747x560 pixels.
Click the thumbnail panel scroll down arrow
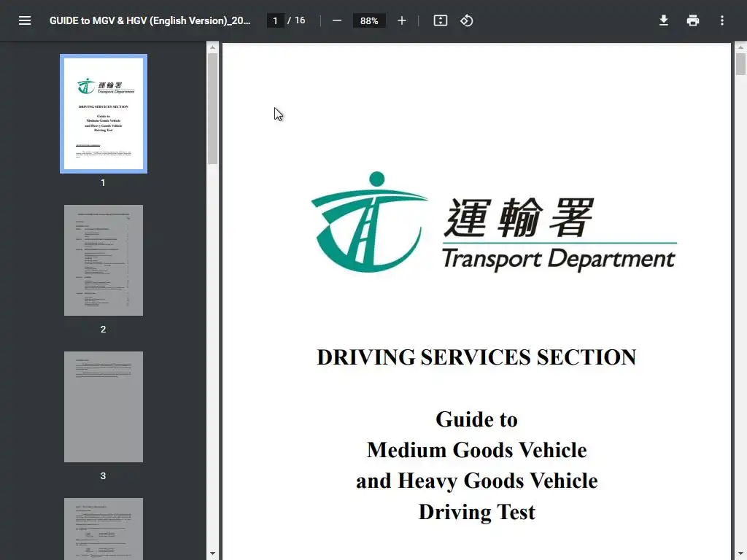pyautogui.click(x=212, y=554)
